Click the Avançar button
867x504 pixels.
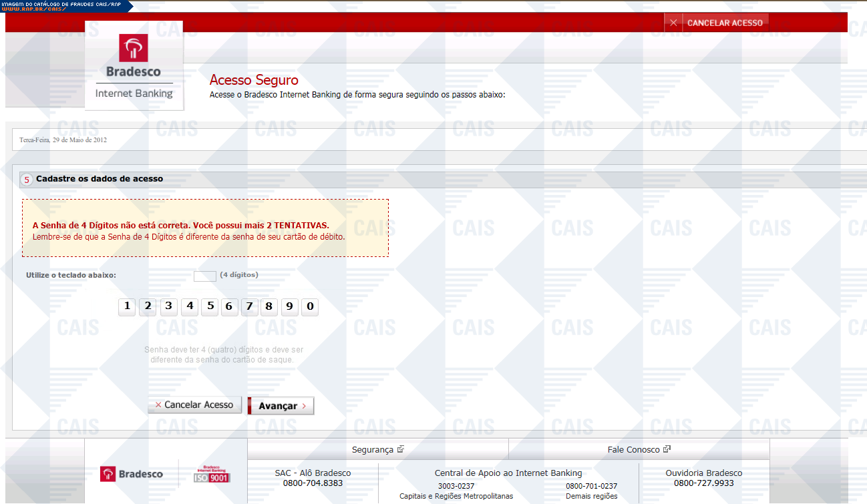pos(281,406)
